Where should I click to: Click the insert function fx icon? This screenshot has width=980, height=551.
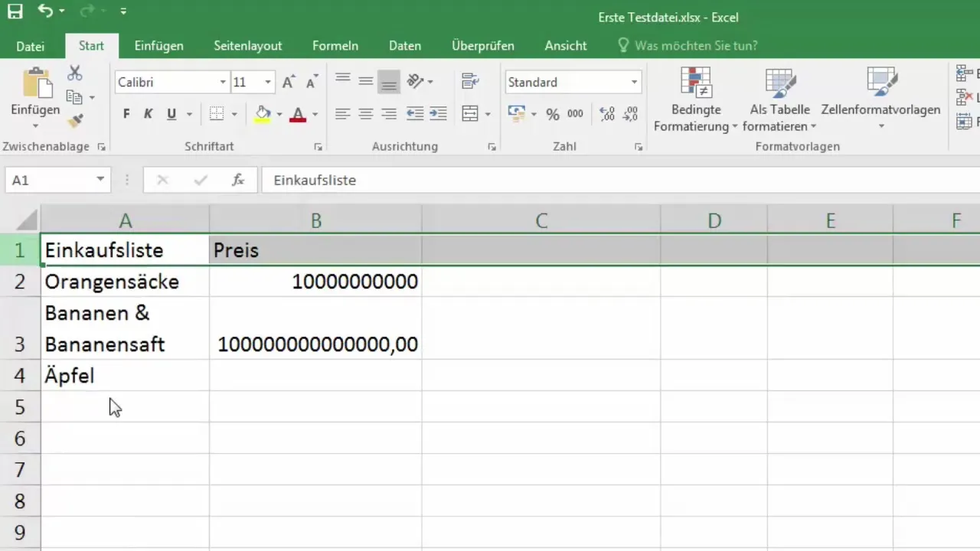(238, 181)
